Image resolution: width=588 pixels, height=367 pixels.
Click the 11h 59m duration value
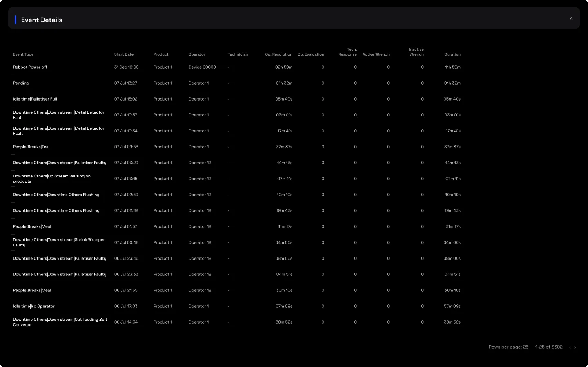pyautogui.click(x=453, y=67)
